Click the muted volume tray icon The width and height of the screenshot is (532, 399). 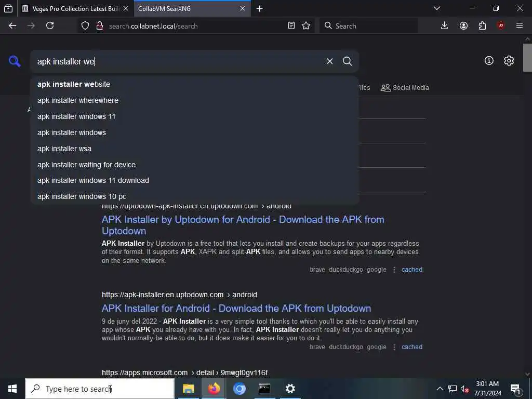tap(464, 389)
